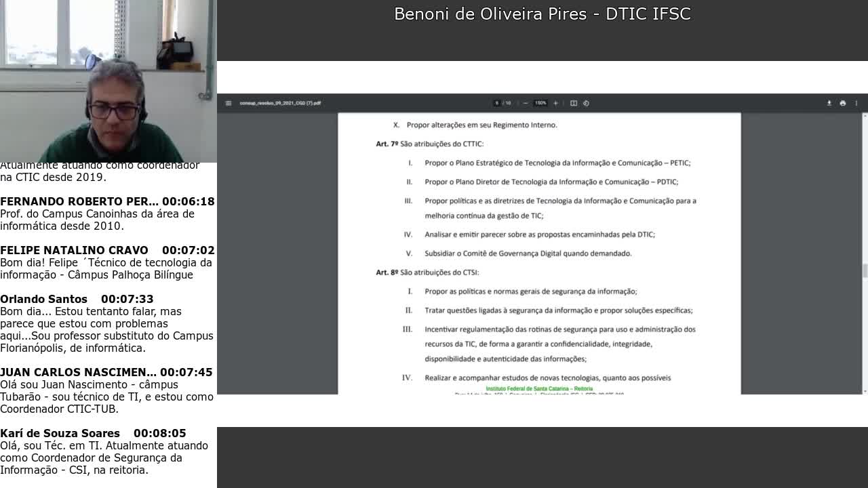Click the heading Art. 7º in the PDF
868x488 pixels.
tap(387, 144)
